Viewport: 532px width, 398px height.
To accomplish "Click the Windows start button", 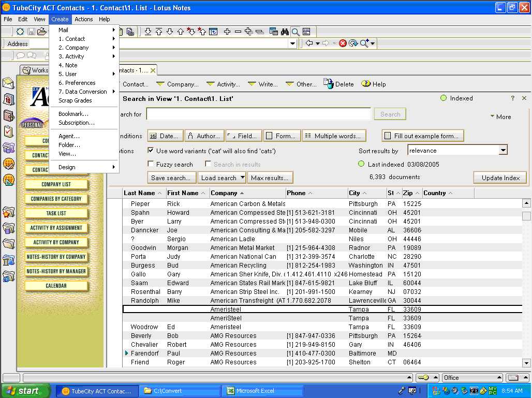I will click(25, 391).
